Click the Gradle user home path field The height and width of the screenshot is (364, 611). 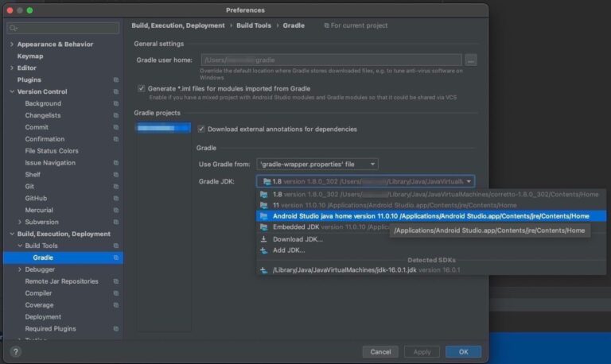(x=330, y=60)
